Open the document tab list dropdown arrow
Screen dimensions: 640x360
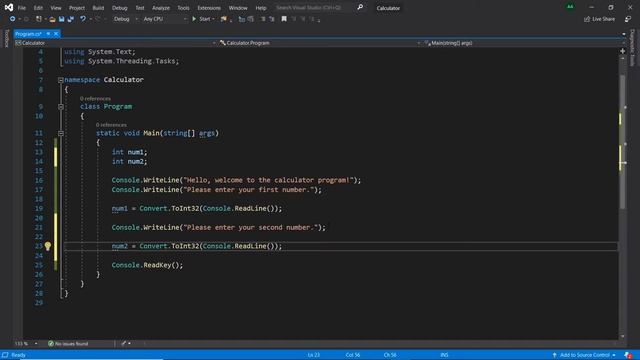click(x=623, y=34)
